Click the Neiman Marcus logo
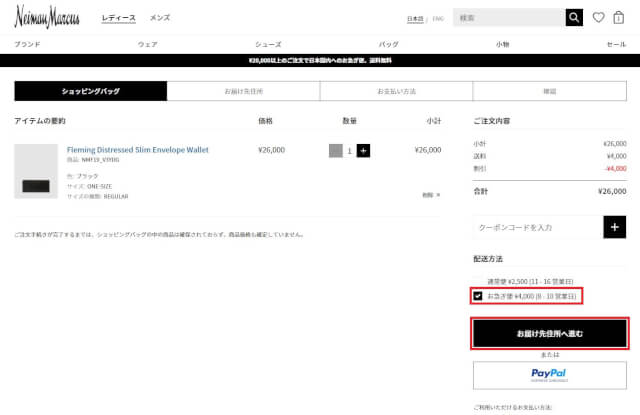 pyautogui.click(x=47, y=17)
